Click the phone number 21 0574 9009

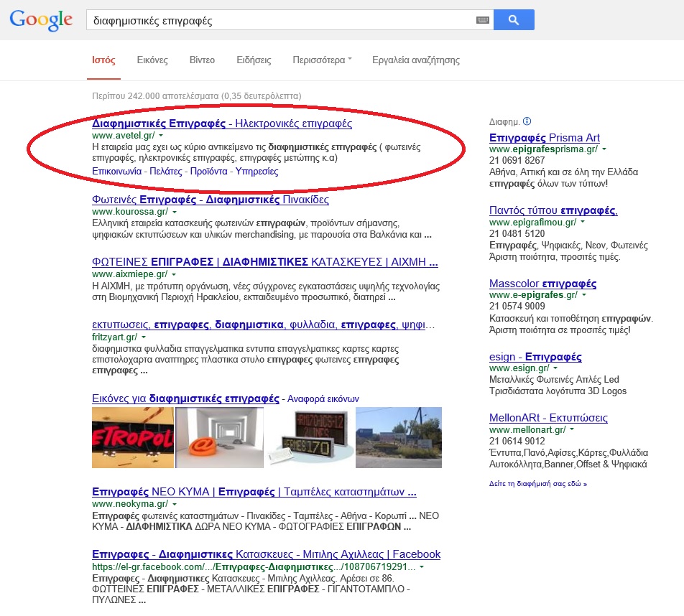coord(517,306)
